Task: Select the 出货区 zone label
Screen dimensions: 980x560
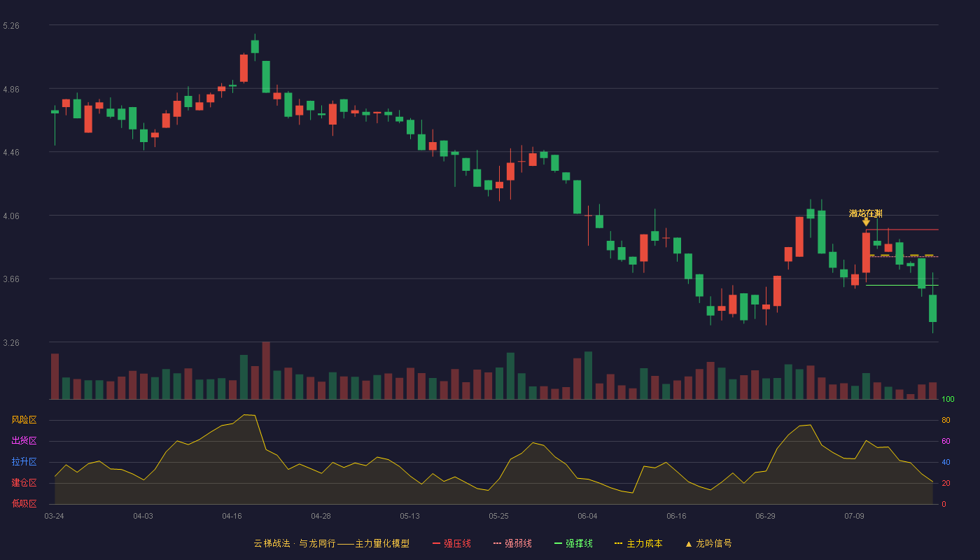Action: [24, 441]
